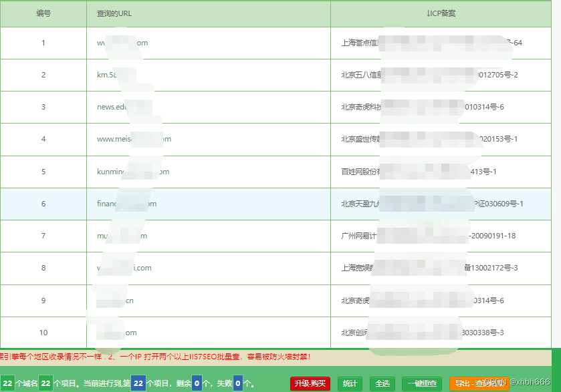The image size is (561, 392).
Task: Select row number 3 cell
Action: 43,108
